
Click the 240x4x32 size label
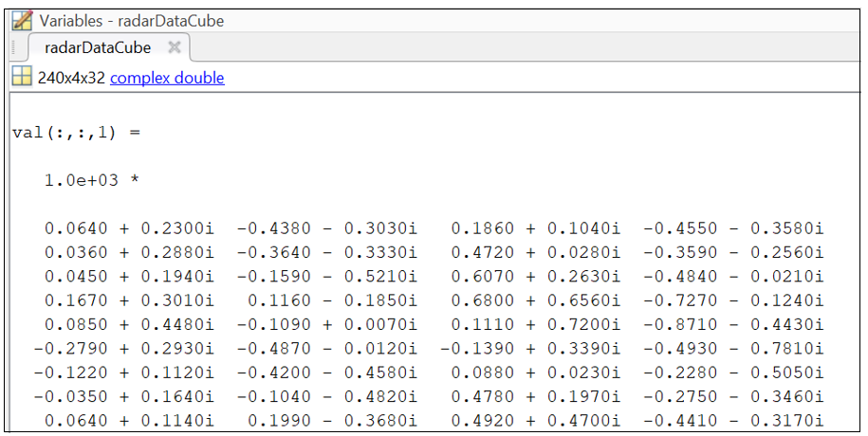click(71, 78)
